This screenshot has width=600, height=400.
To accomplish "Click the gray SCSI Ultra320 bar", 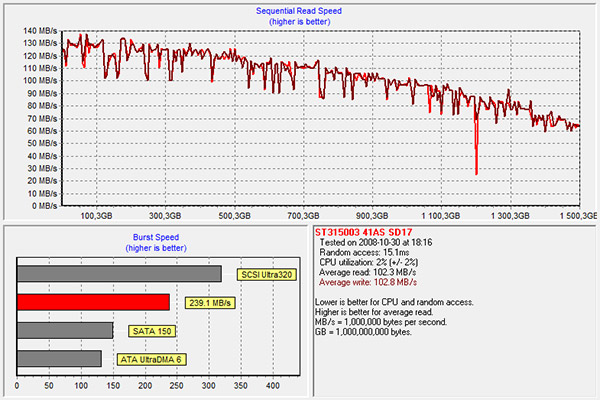I will [119, 274].
